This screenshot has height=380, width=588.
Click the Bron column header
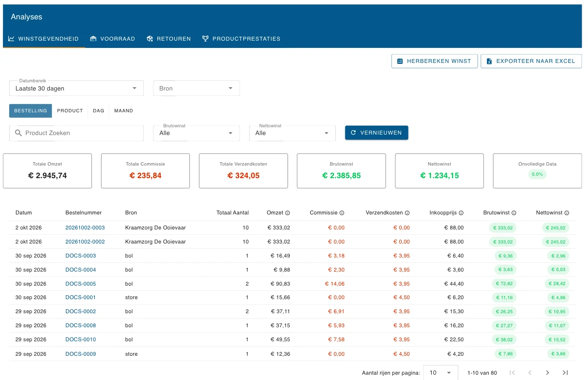pyautogui.click(x=131, y=213)
